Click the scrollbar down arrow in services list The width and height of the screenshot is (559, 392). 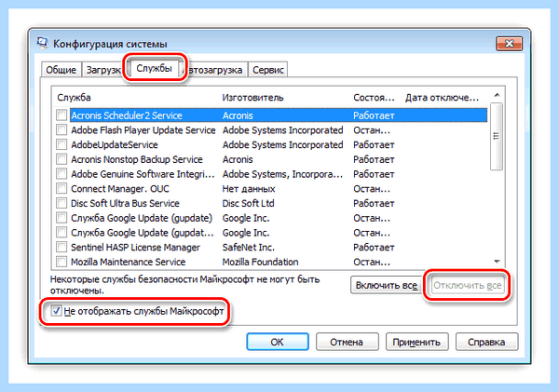tap(497, 262)
